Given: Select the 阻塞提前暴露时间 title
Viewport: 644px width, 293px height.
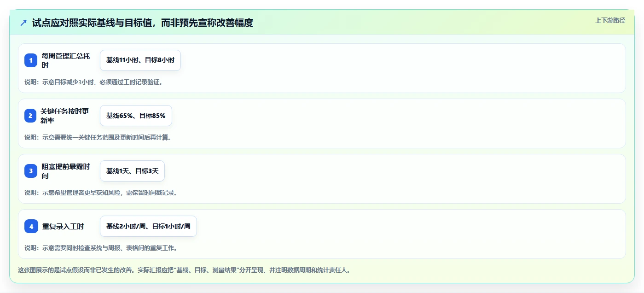Looking at the screenshot, I should point(65,171).
